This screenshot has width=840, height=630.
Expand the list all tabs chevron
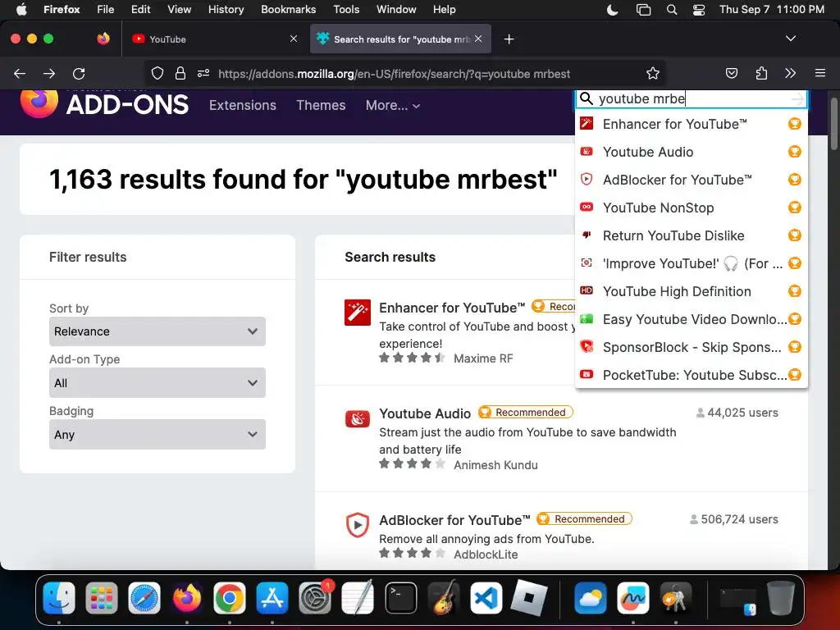(x=790, y=39)
